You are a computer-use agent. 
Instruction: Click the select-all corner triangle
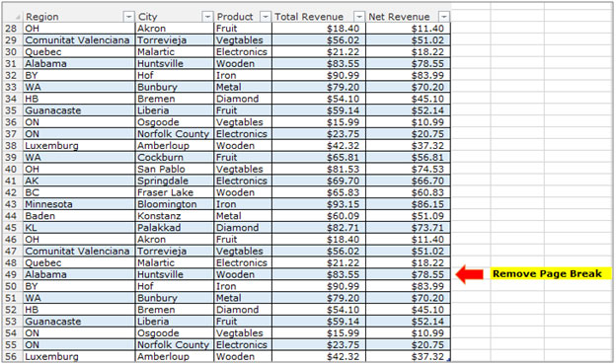click(18, 17)
